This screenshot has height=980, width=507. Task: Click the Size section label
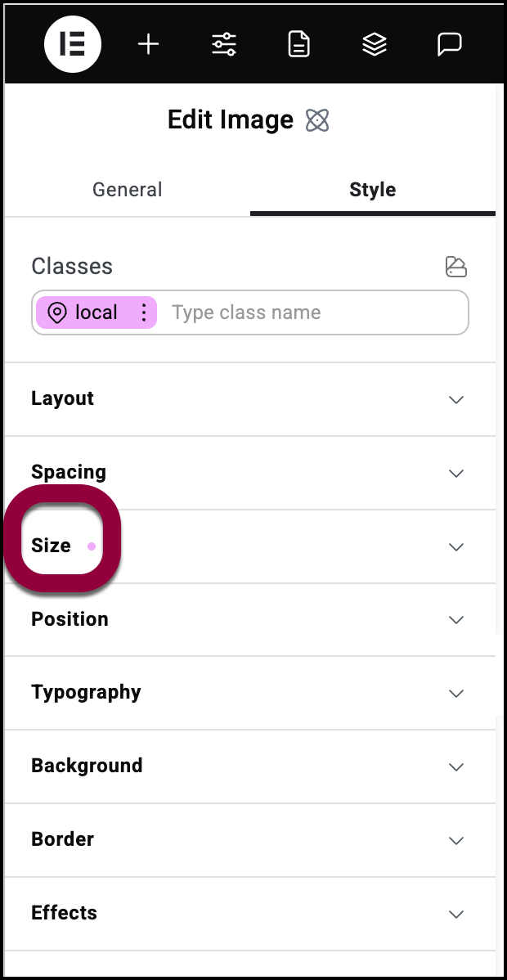pos(51,546)
